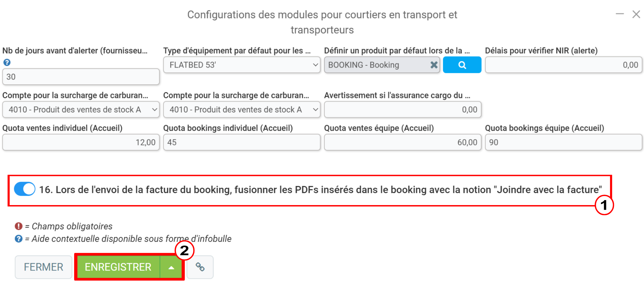Click the chain link icon button
644x282 pixels.
coord(200,267)
